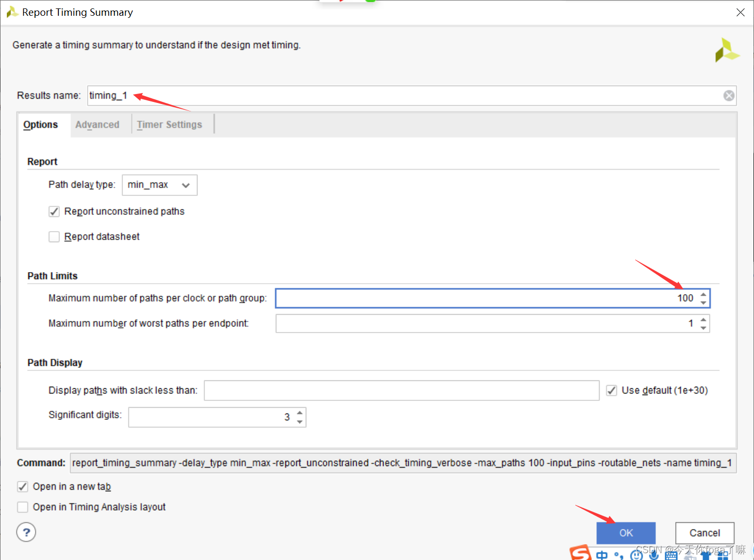The image size is (754, 560).
Task: Decrease worst paths per endpoint value
Action: coord(704,328)
